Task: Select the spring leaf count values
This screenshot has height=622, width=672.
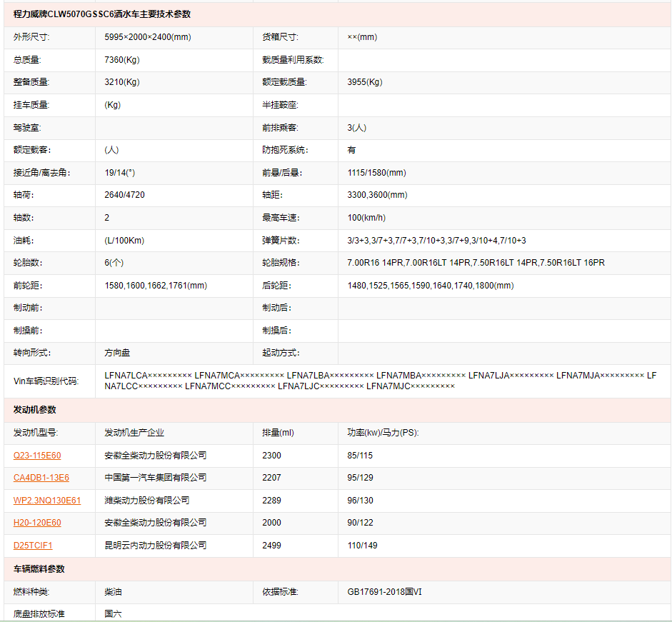Action: pyautogui.click(x=437, y=241)
